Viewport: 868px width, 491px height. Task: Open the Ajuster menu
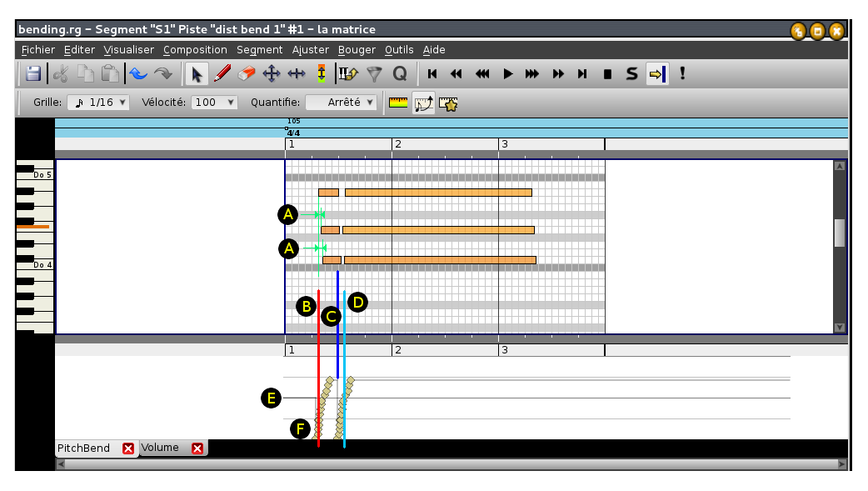311,50
